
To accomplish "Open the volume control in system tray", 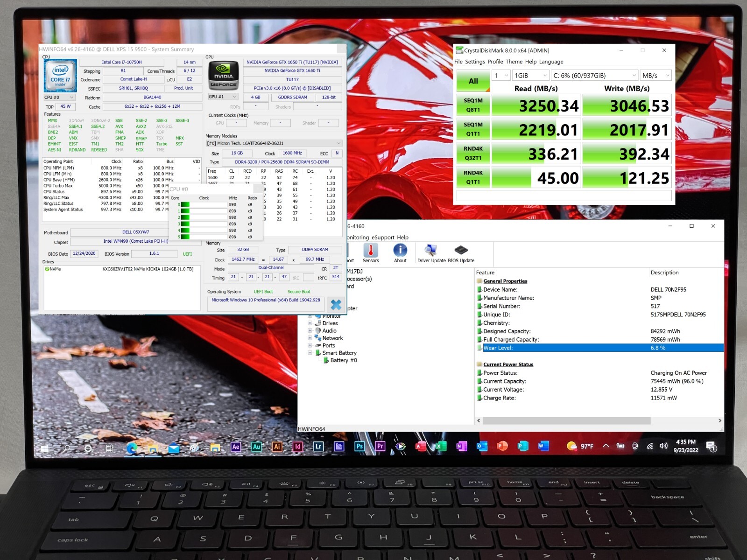I will 663,446.
